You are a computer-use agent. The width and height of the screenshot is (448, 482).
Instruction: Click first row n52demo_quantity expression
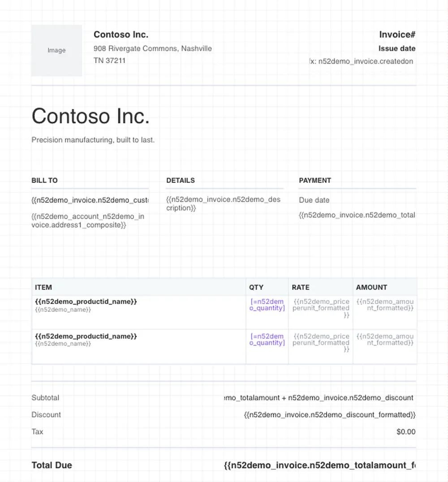pyautogui.click(x=267, y=305)
